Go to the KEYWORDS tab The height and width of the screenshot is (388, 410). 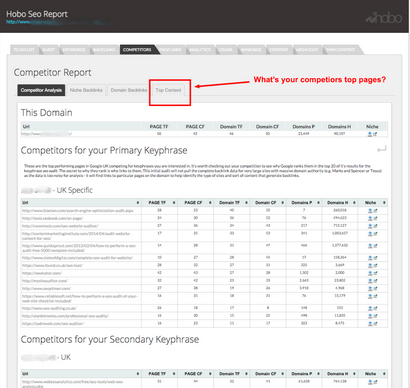[74, 50]
